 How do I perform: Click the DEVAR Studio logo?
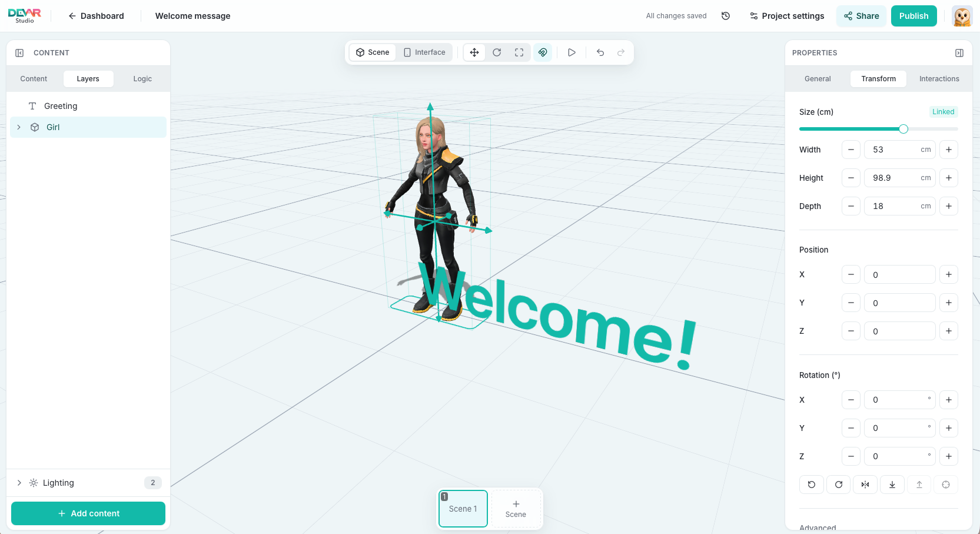(25, 16)
